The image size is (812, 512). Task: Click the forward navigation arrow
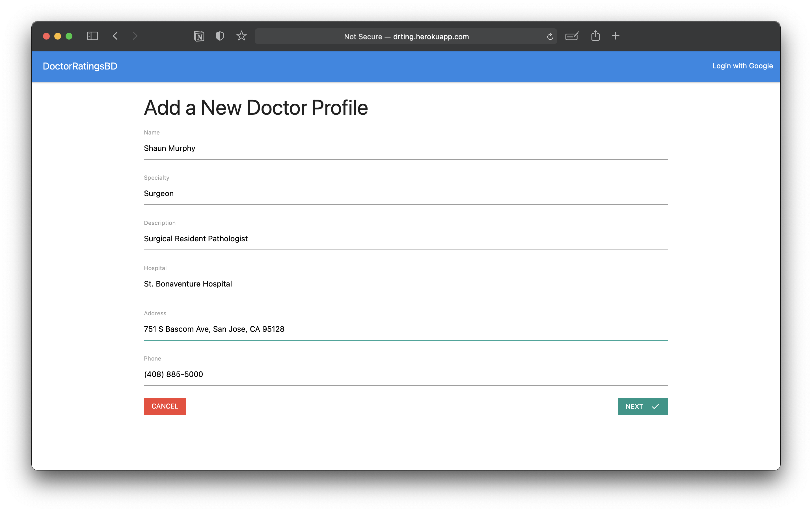tap(135, 36)
